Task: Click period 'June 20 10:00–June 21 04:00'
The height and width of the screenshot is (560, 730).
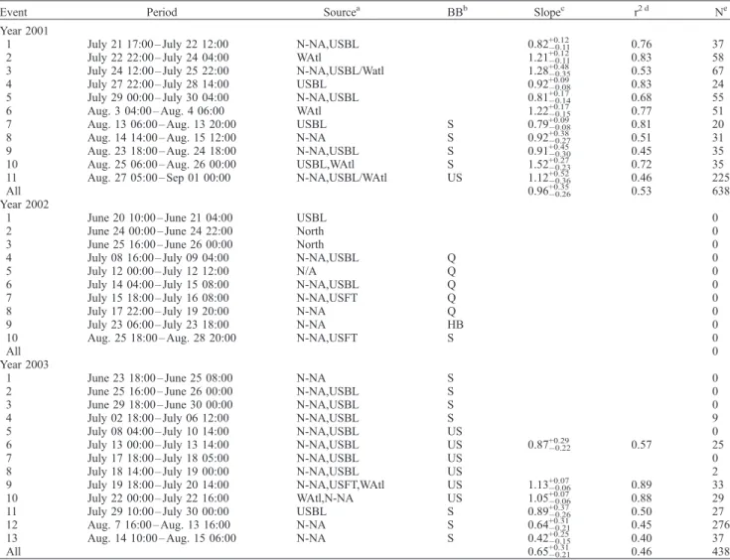Action: 160,217
